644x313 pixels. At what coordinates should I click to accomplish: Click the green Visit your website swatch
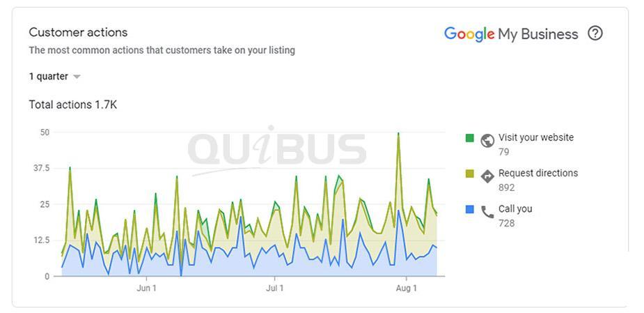tap(470, 138)
